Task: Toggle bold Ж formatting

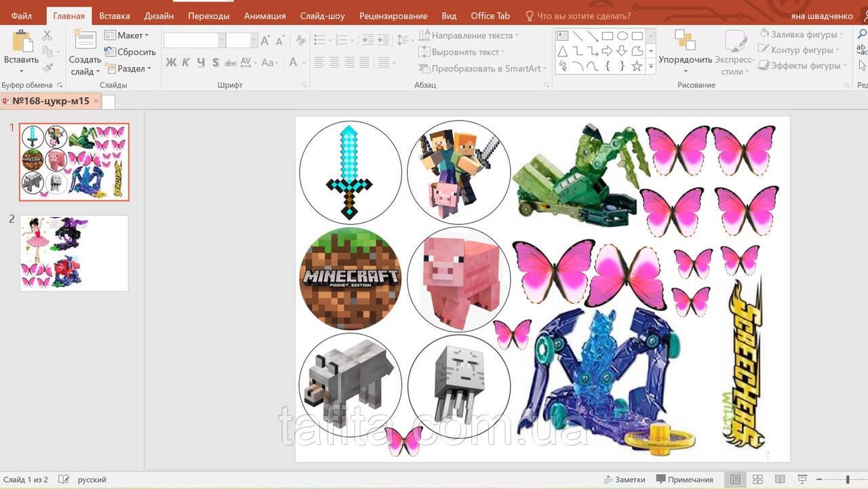Action: coord(171,62)
